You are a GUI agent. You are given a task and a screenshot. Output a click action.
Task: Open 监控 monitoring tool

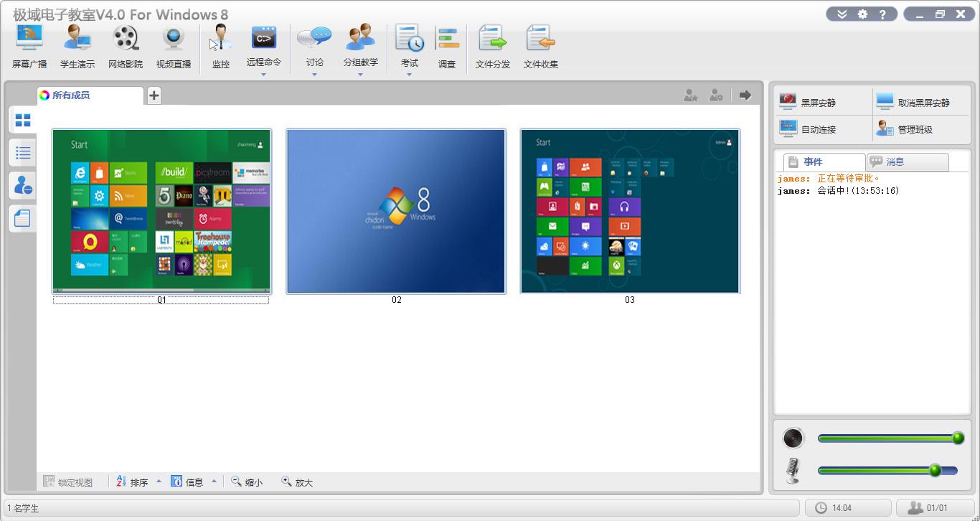[x=221, y=47]
